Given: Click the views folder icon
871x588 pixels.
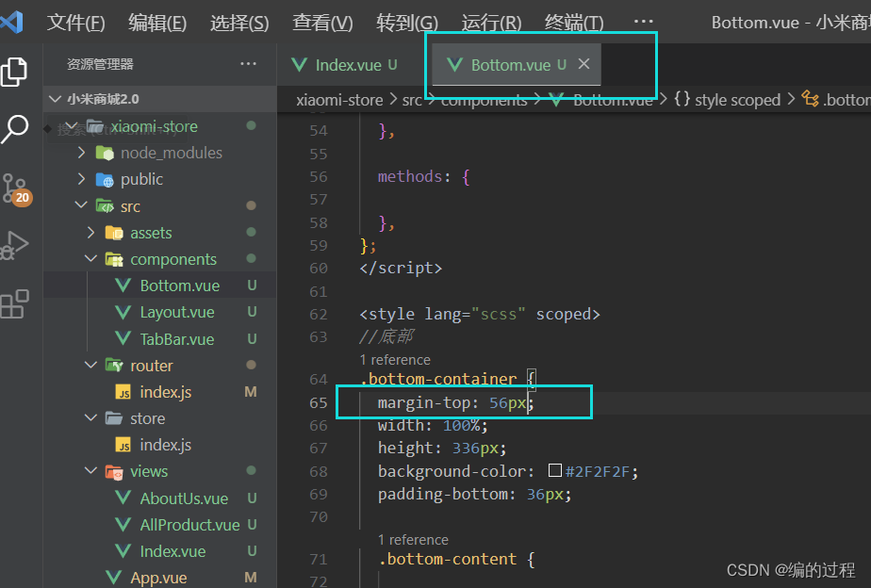Looking at the screenshot, I should [114, 471].
